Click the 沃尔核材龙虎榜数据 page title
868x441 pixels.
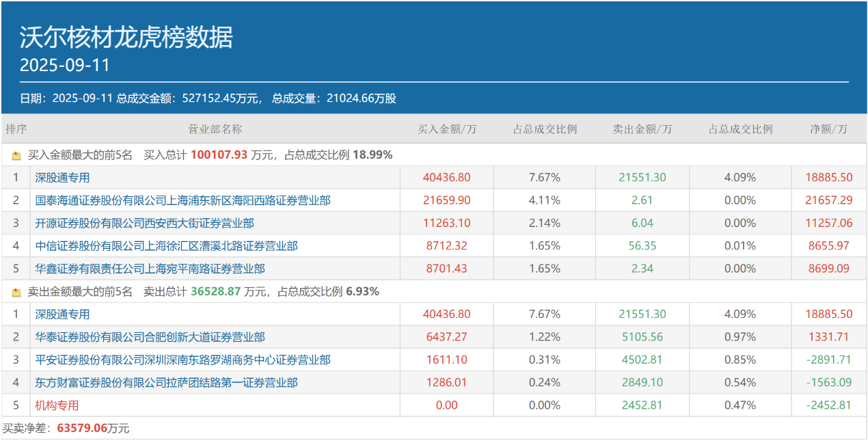pyautogui.click(x=126, y=37)
